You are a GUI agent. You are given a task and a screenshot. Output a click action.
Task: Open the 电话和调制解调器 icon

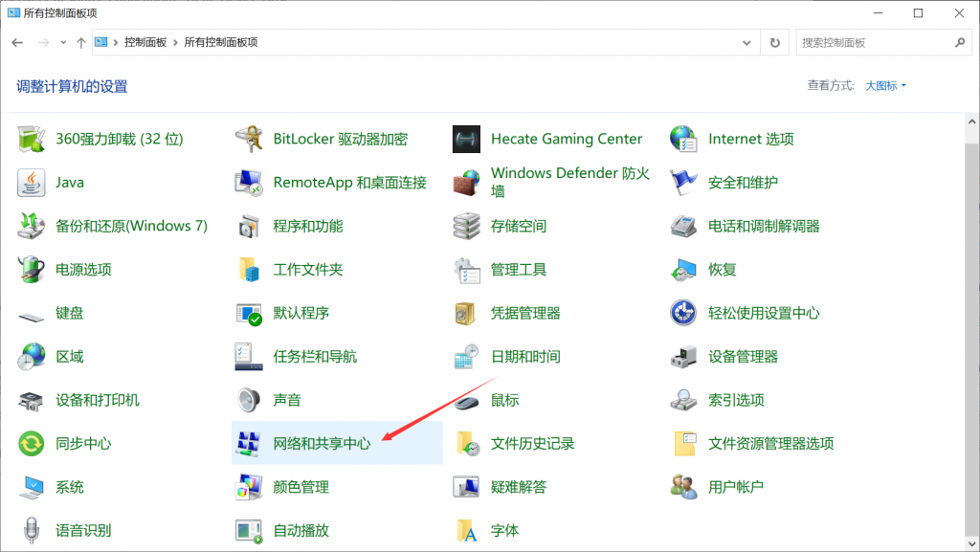coord(683,226)
